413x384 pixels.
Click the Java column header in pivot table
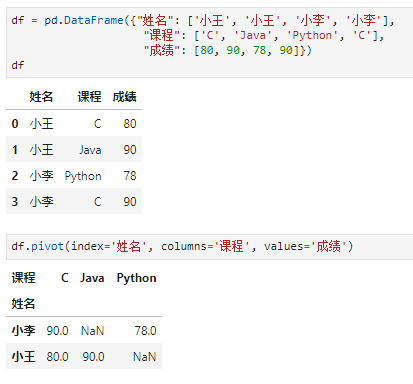[x=92, y=278]
